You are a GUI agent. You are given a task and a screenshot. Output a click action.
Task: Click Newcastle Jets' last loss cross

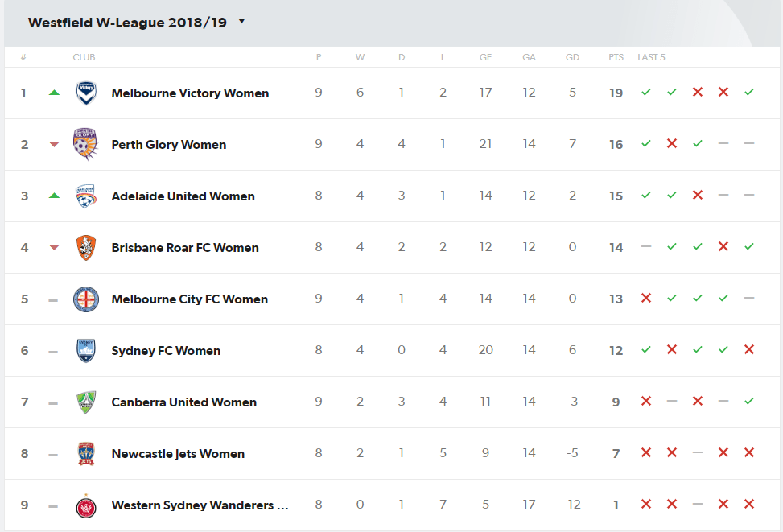coord(749,452)
